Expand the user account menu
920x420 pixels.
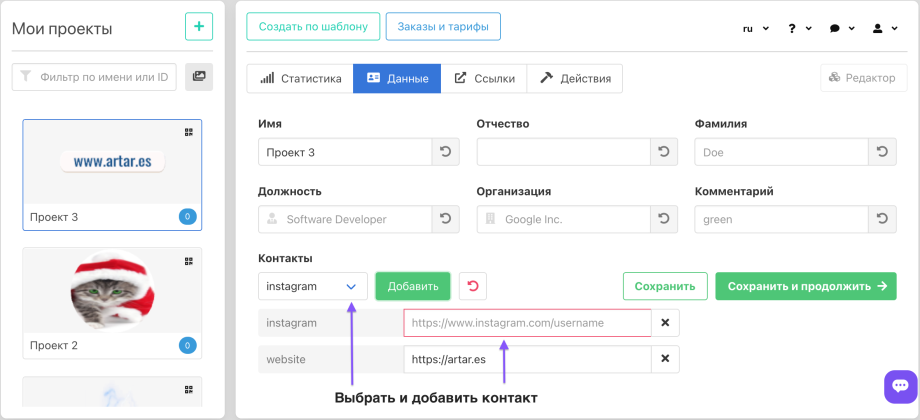click(x=884, y=29)
